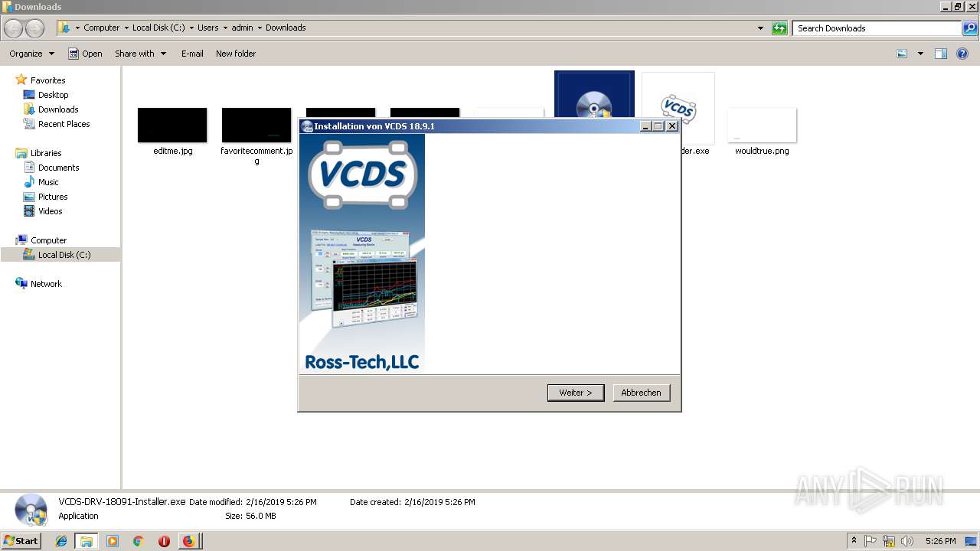
Task: Select Libraries in navigation pane
Action: click(46, 153)
